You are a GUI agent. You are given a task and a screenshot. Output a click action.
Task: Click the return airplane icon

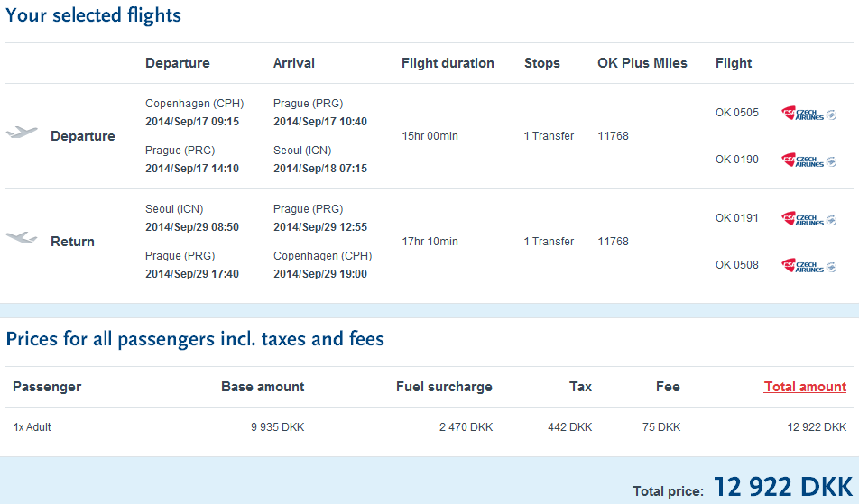coord(22,239)
